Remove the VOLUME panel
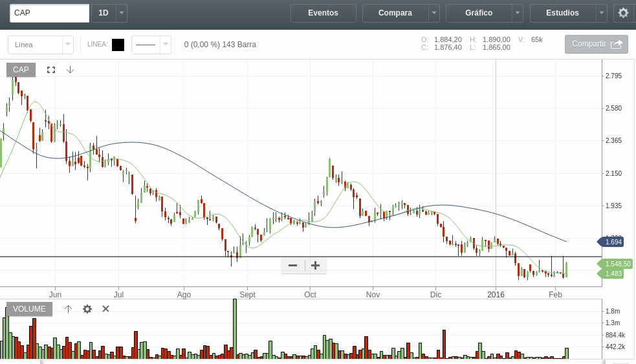Image resolution: width=636 pixels, height=364 pixels. [106, 309]
